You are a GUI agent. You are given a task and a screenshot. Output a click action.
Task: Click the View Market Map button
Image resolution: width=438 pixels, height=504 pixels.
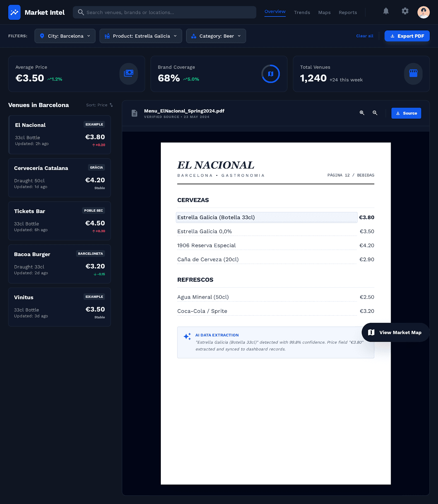[x=395, y=332]
